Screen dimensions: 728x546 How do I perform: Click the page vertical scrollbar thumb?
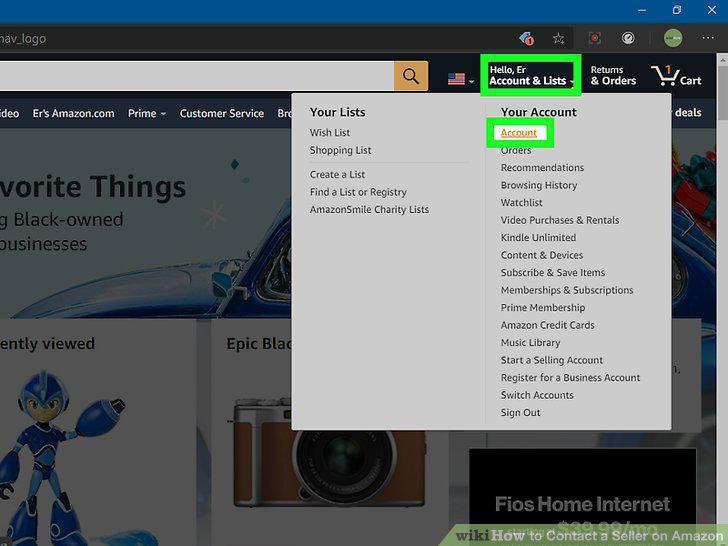(x=722, y=91)
